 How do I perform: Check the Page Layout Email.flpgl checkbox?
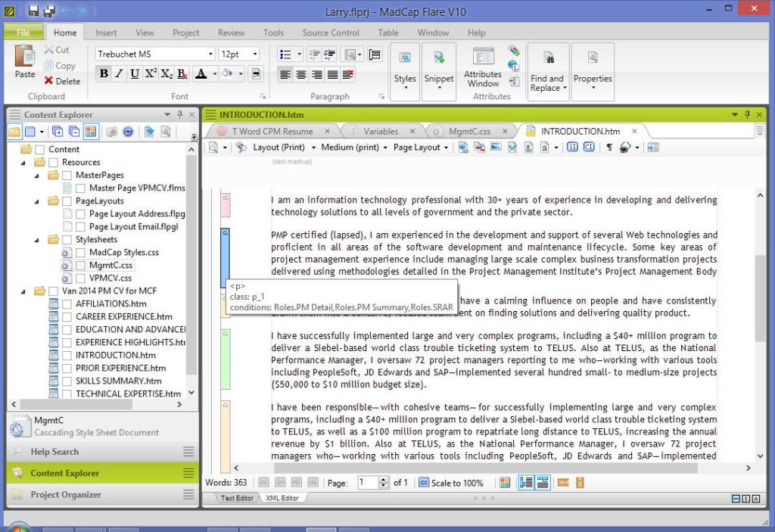(x=80, y=227)
